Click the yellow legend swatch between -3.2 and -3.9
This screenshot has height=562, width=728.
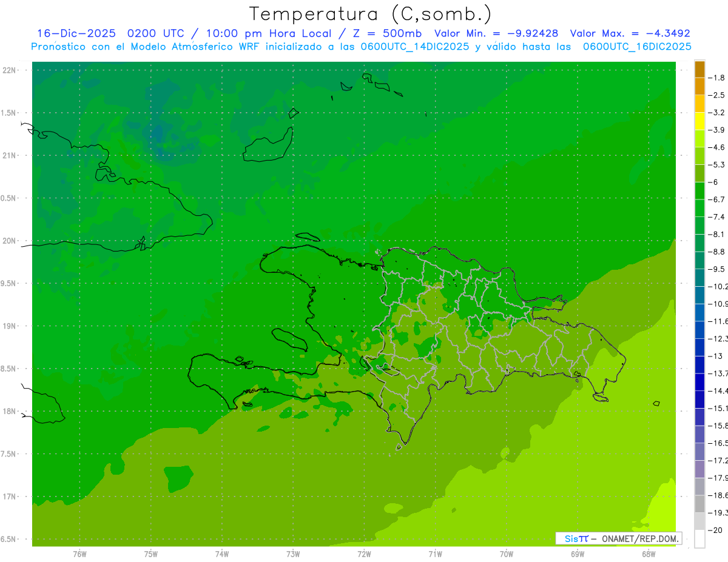coord(699,121)
